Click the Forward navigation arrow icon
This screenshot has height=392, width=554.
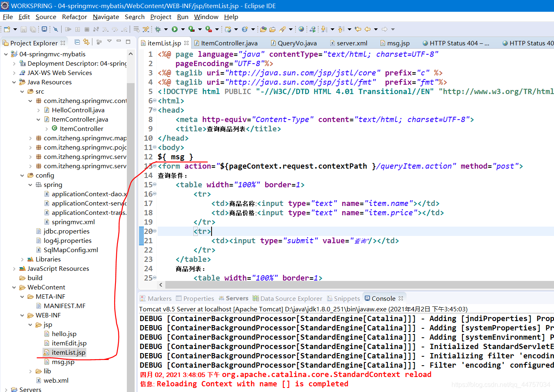[385, 29]
